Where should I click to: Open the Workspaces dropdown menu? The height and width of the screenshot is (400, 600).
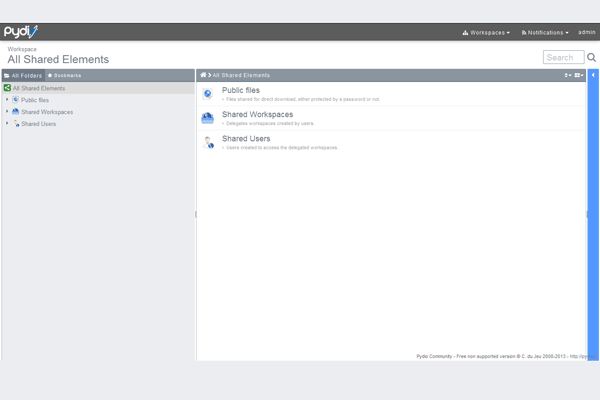486,32
